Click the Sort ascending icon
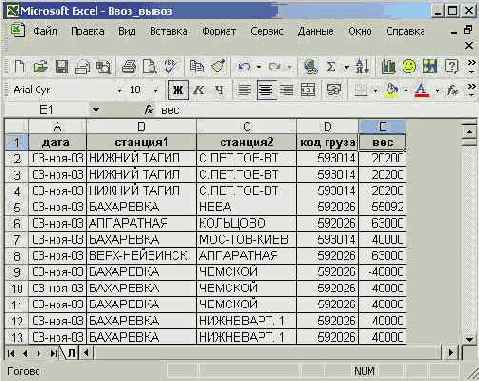Image resolution: width=479 pixels, height=381 pixels. (362, 66)
